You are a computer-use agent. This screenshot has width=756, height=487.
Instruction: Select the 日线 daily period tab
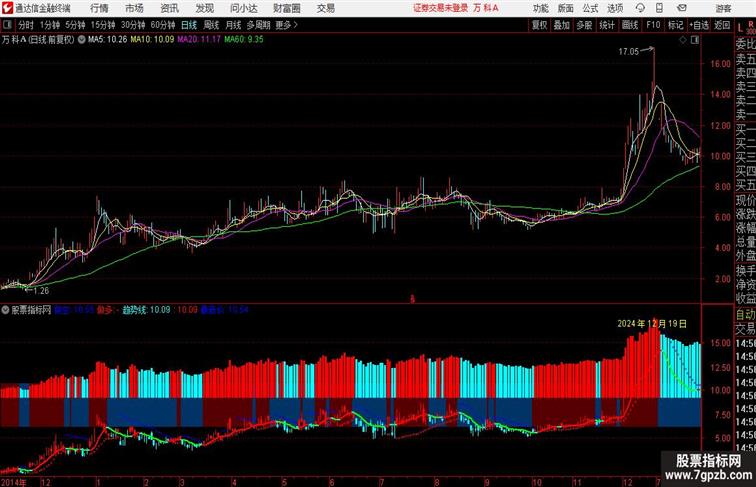click(189, 25)
